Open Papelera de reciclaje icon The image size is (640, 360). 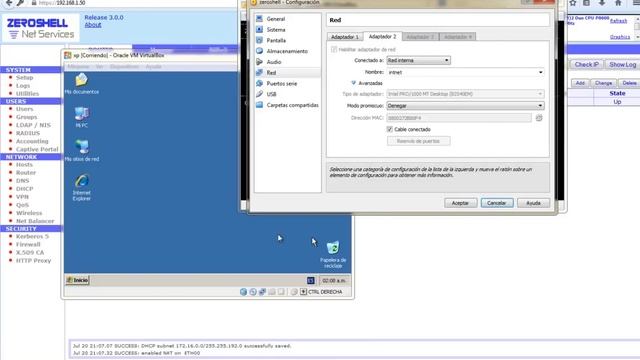click(333, 254)
